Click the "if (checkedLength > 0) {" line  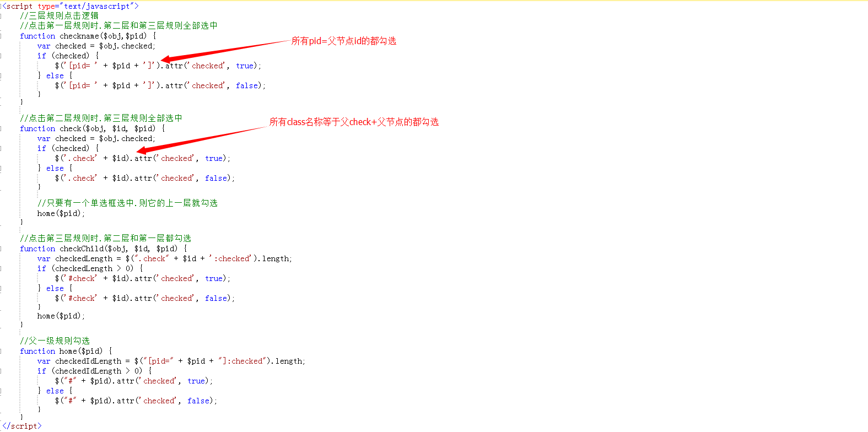tap(90, 268)
